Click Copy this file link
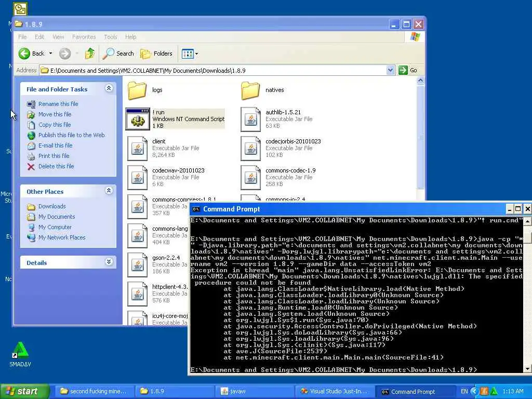Screen dimensions: 532x399 (54, 125)
